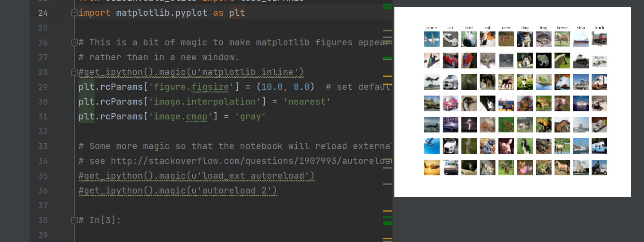Jump to large green stripe mark beside line 38
Image resolution: width=644 pixels, height=242 pixels.
(x=388, y=223)
